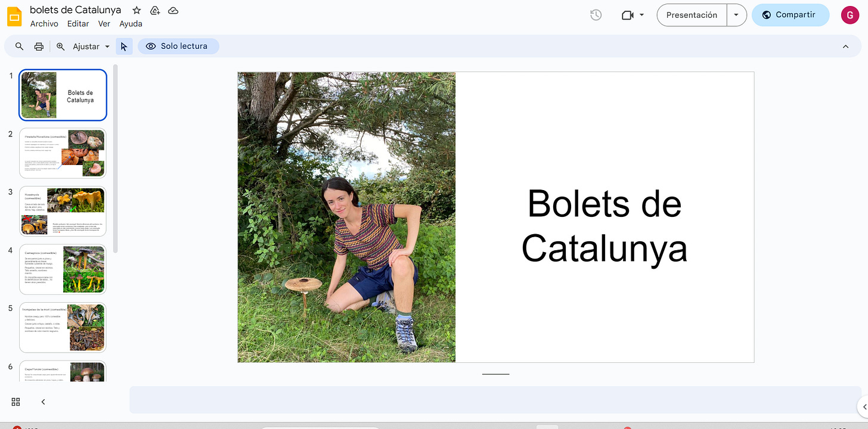The width and height of the screenshot is (868, 429).
Task: Click the Compartir button
Action: [790, 15]
